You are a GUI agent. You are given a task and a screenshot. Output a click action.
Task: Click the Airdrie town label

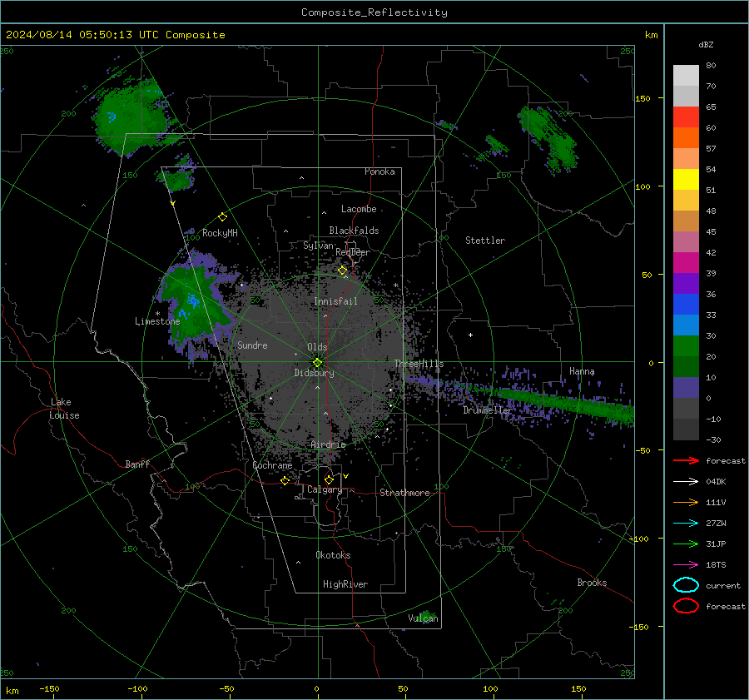click(x=328, y=444)
